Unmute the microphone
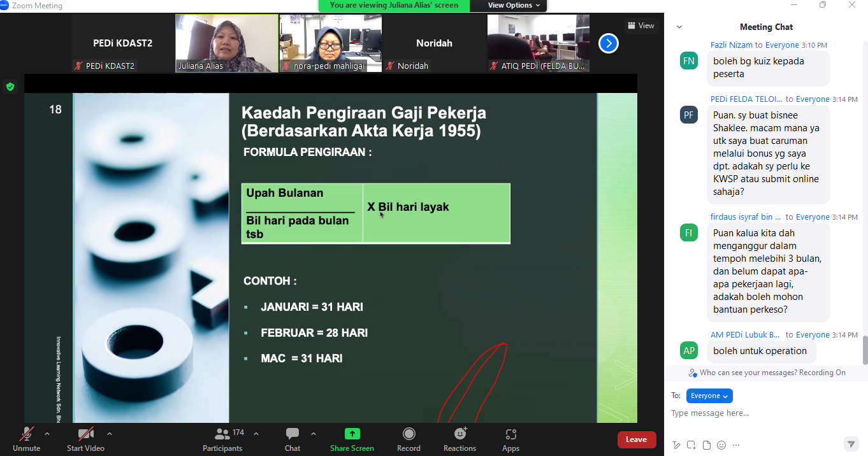 coord(26,439)
